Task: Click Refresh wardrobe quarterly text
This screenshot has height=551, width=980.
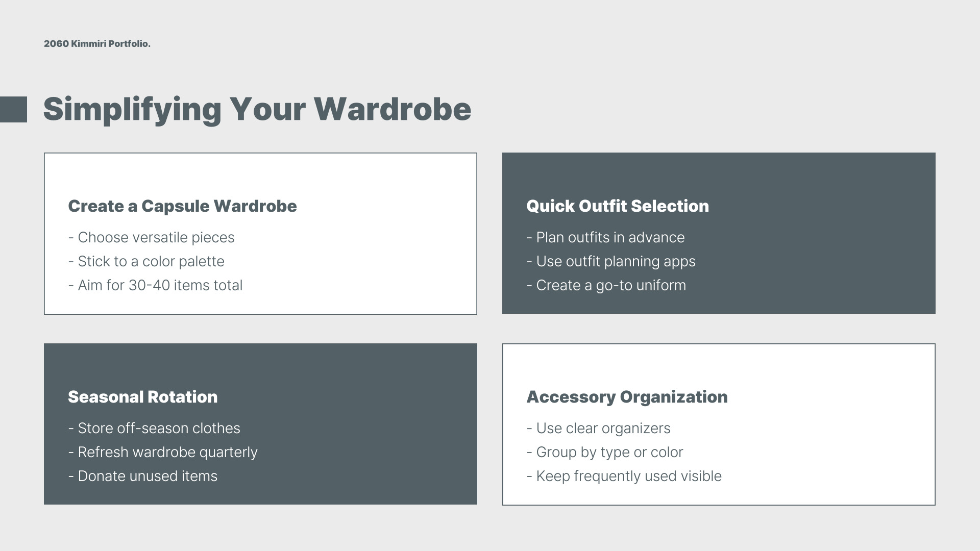Action: (x=162, y=453)
